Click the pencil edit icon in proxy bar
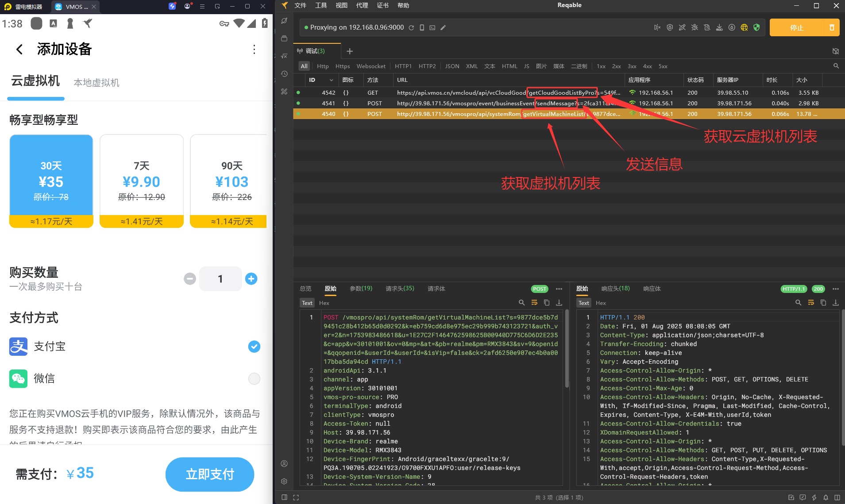 (x=443, y=27)
